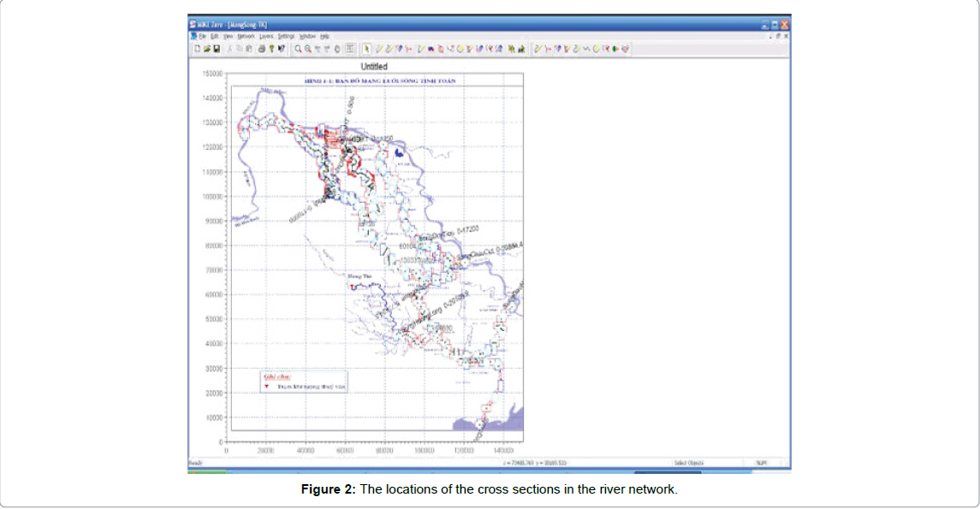
Task: Open the Settings menu
Action: pos(286,37)
